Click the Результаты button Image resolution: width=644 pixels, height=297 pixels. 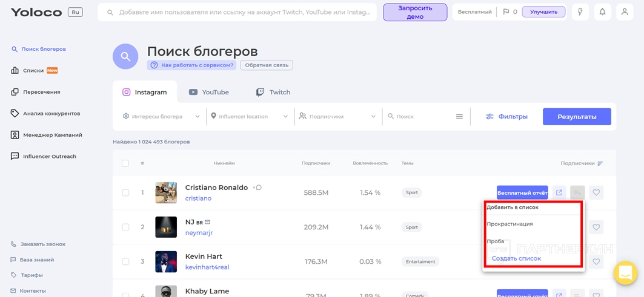(x=576, y=117)
